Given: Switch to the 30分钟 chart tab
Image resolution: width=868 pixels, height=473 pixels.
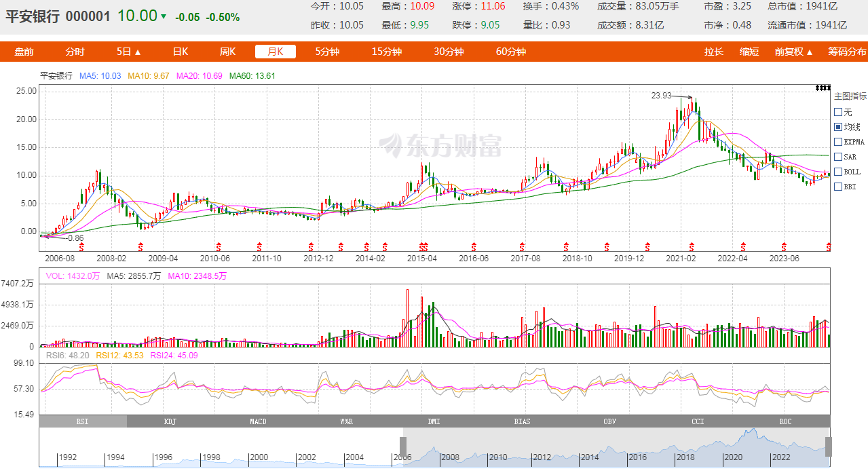Looking at the screenshot, I should [x=449, y=52].
